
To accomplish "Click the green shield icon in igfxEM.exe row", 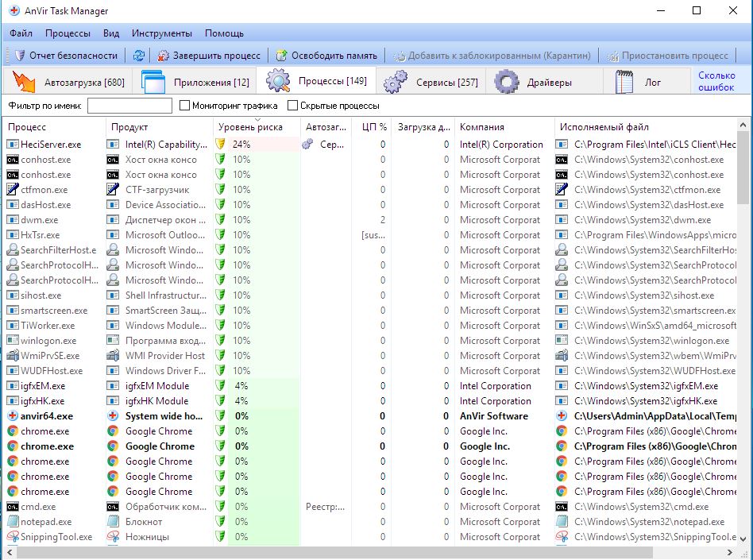I will click(x=221, y=386).
